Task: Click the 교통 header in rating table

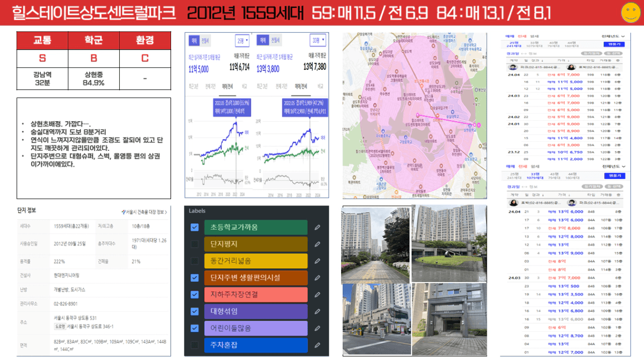Action: [42, 41]
